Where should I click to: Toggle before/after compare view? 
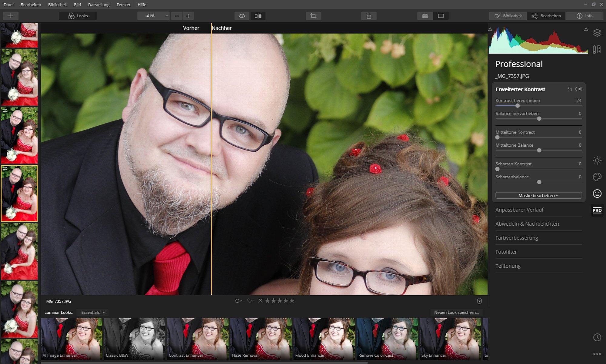point(258,16)
